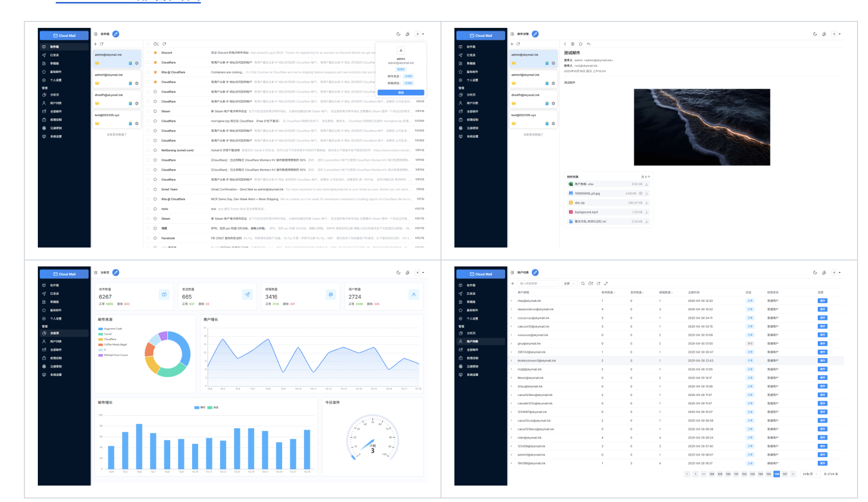Screen dimensions: 868x502
Task: Open 系统设置 in the user list view sidebar
Action: (480, 375)
